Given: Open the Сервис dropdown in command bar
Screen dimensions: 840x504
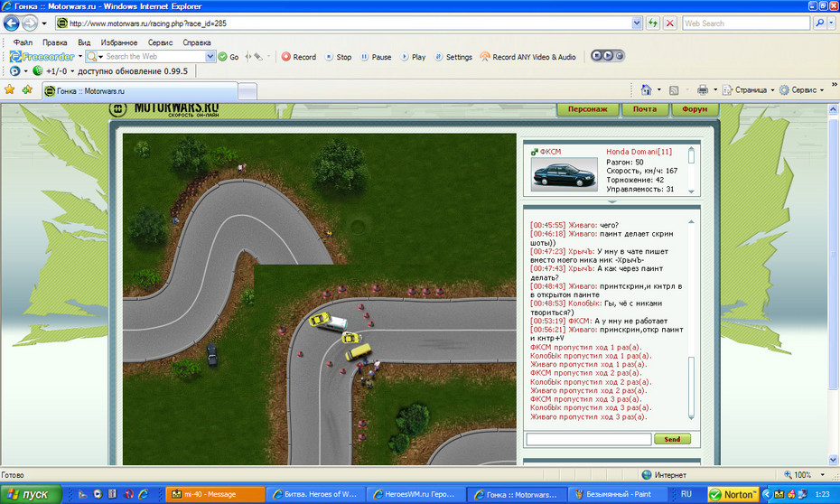Looking at the screenshot, I should (801, 90).
